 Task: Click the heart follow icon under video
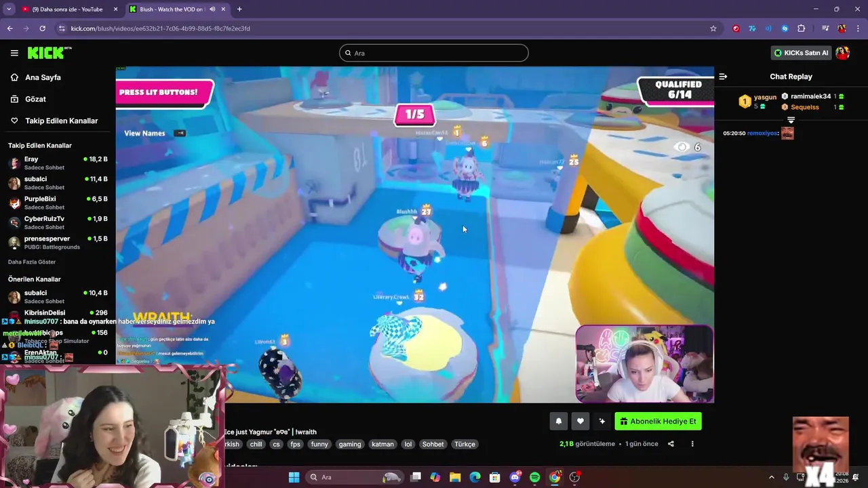pyautogui.click(x=580, y=421)
